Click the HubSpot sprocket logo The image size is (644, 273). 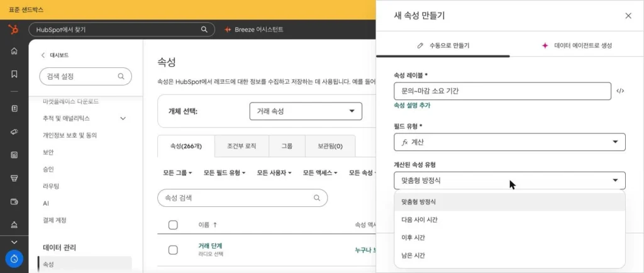(14, 30)
